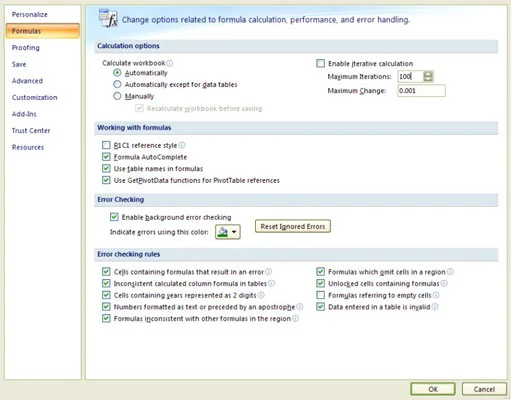
Task: Click the Maximum Iterations input field
Action: click(411, 76)
